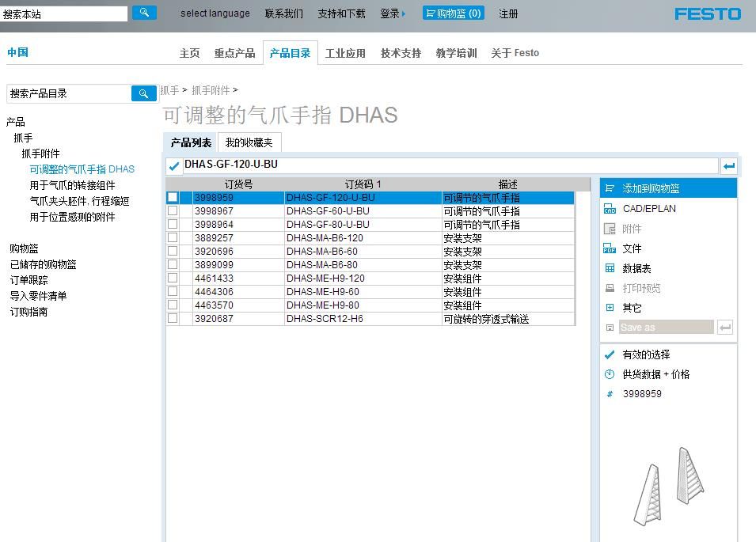Tick the checkbox for order number 3998964
The height and width of the screenshot is (542, 756).
click(x=173, y=225)
